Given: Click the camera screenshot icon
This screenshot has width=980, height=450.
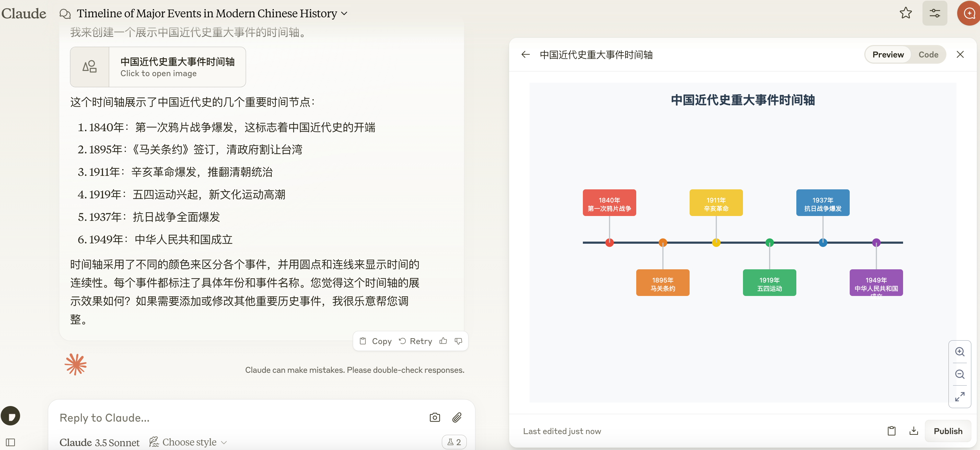Looking at the screenshot, I should tap(435, 417).
